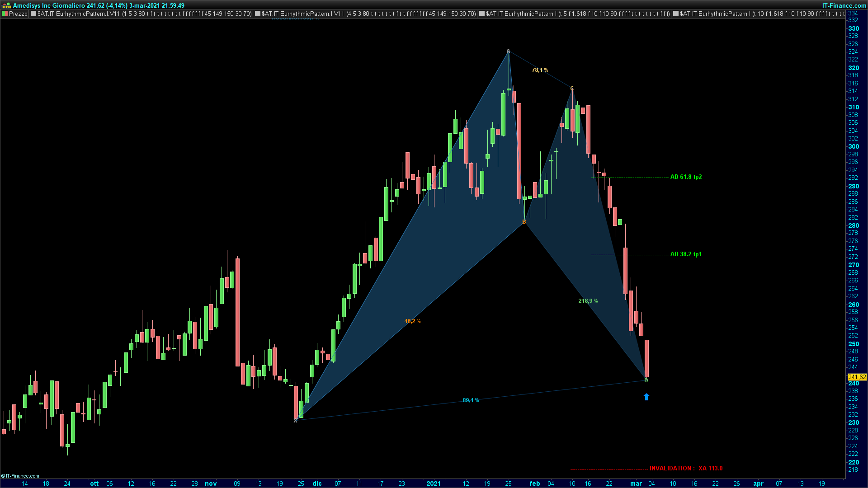Open first EurhythmicPattern.I.V11 (1 5 3 80) settings

144,14
